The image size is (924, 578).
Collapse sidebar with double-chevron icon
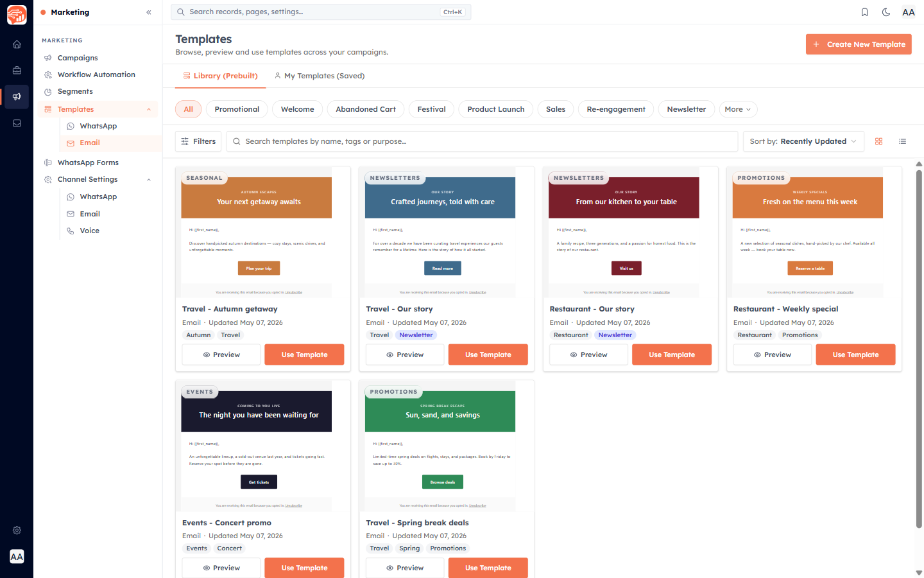point(149,12)
